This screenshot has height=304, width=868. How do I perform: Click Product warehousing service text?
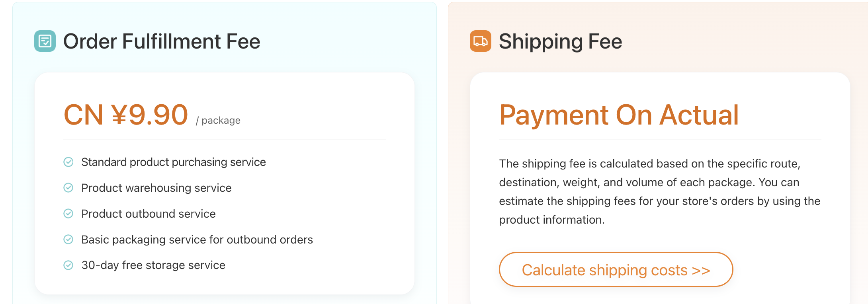coord(156,188)
